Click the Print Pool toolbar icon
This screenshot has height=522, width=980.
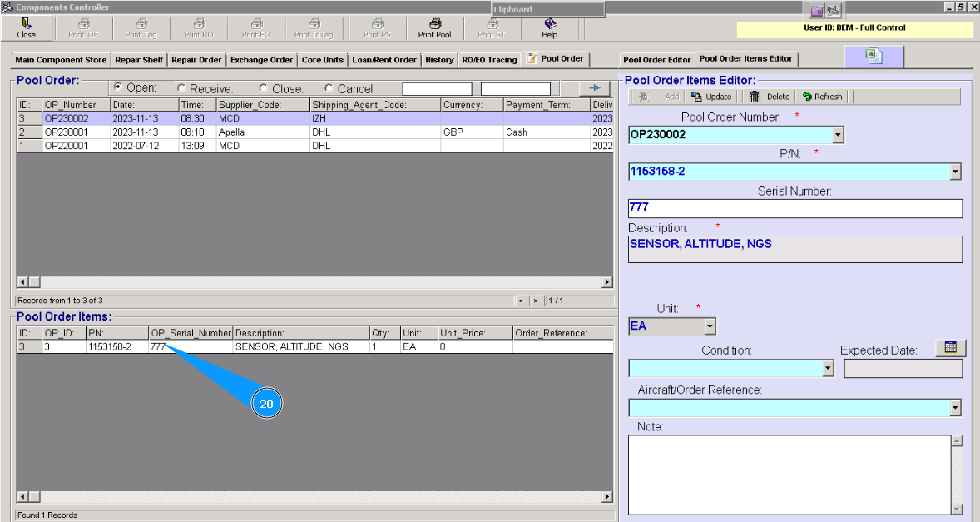pos(434,29)
